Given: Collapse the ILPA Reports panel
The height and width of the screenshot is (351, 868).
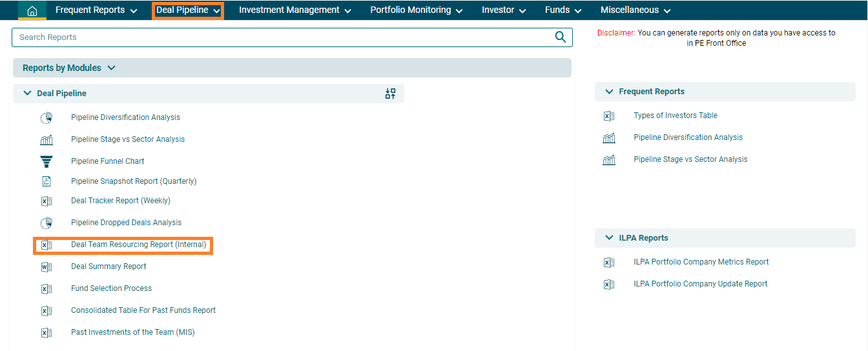Looking at the screenshot, I should tap(609, 238).
